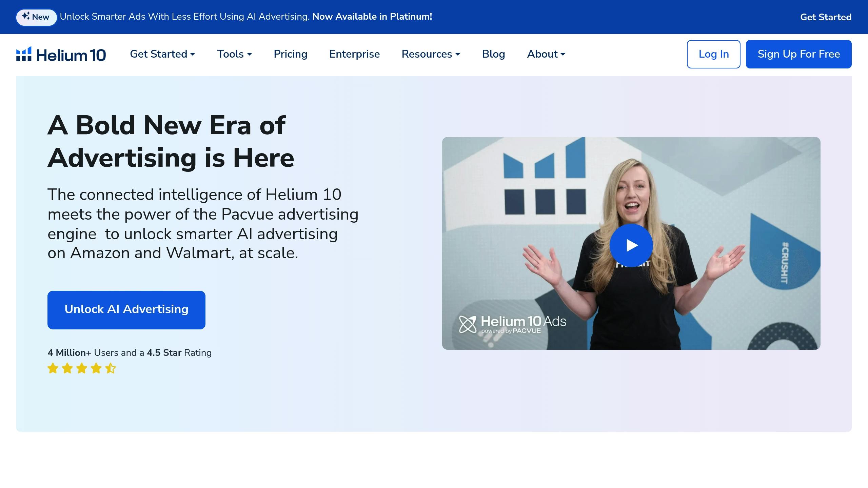
Task: Open the Enterprise menu item
Action: (354, 54)
